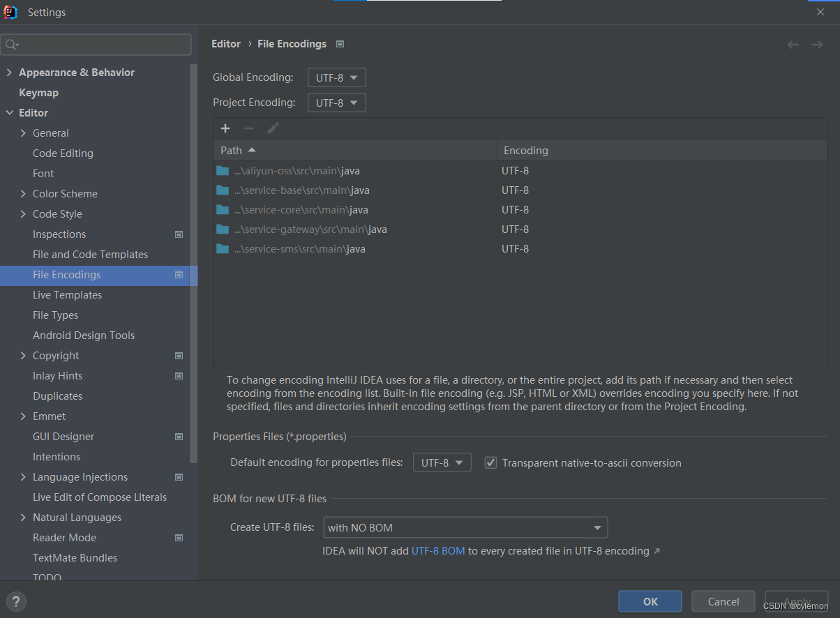Select UTF-8 encoding cell for service-gateway

coord(515,229)
